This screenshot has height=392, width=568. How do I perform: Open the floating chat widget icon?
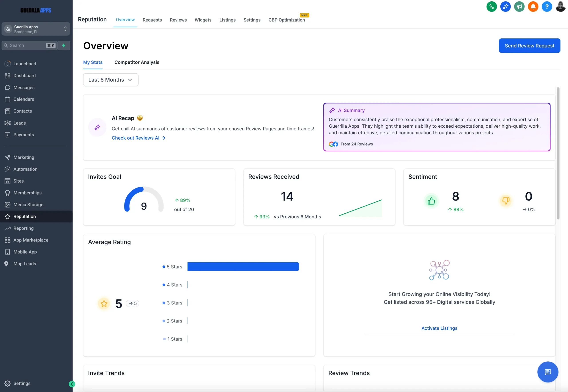tap(548, 372)
